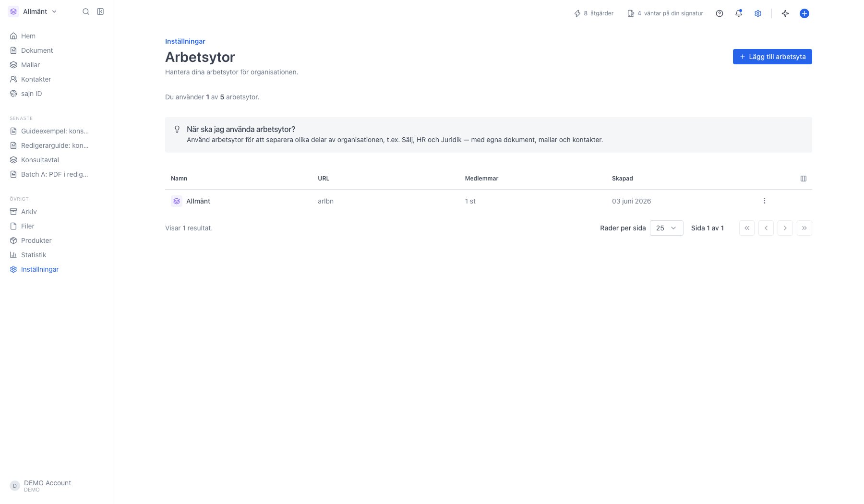Image resolution: width=864 pixels, height=504 pixels.
Task: Open recent item Redigerarguide: kon...
Action: [57, 145]
